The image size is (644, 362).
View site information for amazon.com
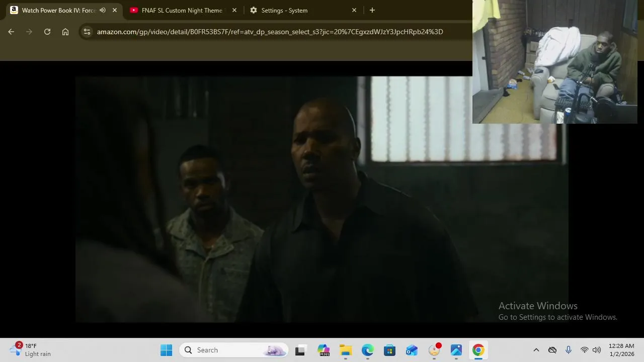(87, 32)
